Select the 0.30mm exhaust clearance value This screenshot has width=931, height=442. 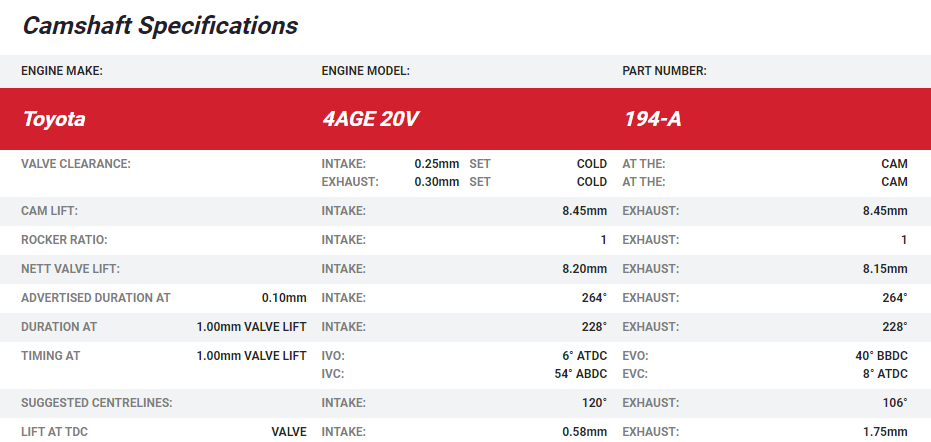point(436,182)
